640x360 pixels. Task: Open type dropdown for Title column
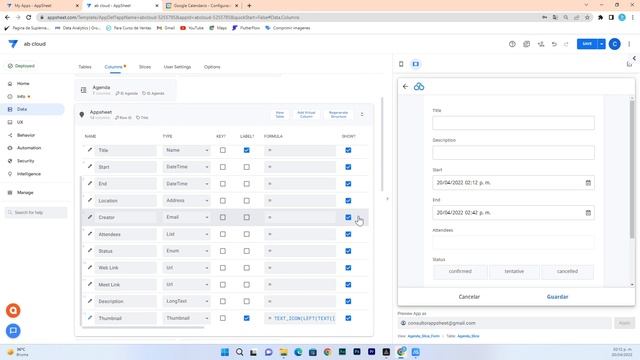(187, 150)
